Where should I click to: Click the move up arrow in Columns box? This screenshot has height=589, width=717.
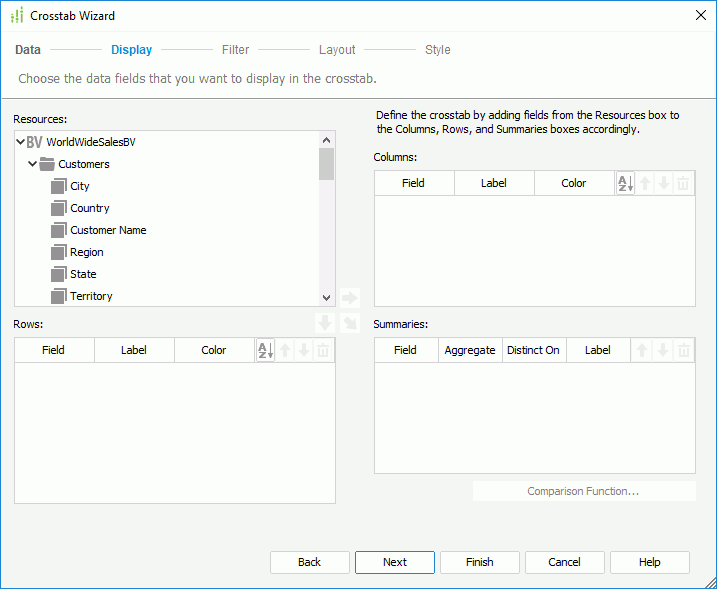pyautogui.click(x=645, y=183)
